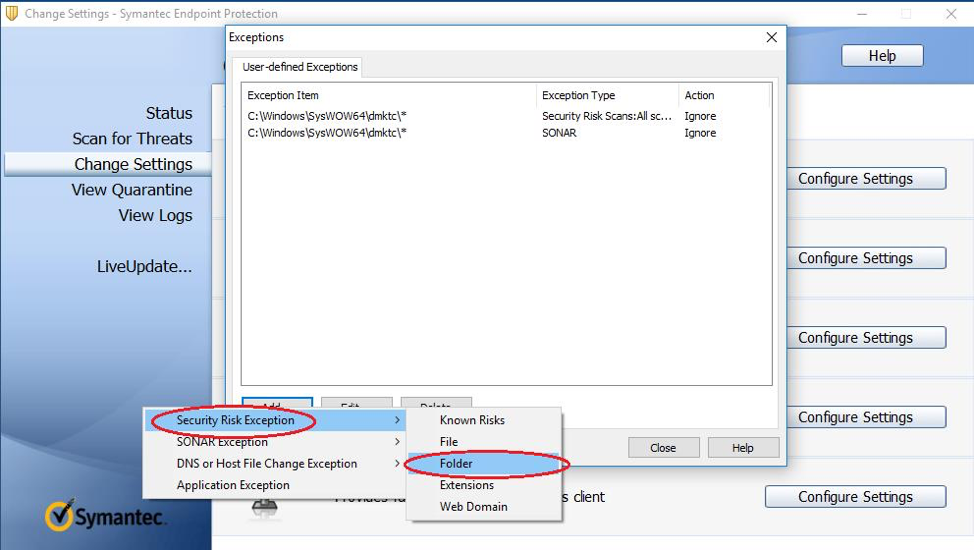Open the User-defined Exceptions tab

pos(299,67)
